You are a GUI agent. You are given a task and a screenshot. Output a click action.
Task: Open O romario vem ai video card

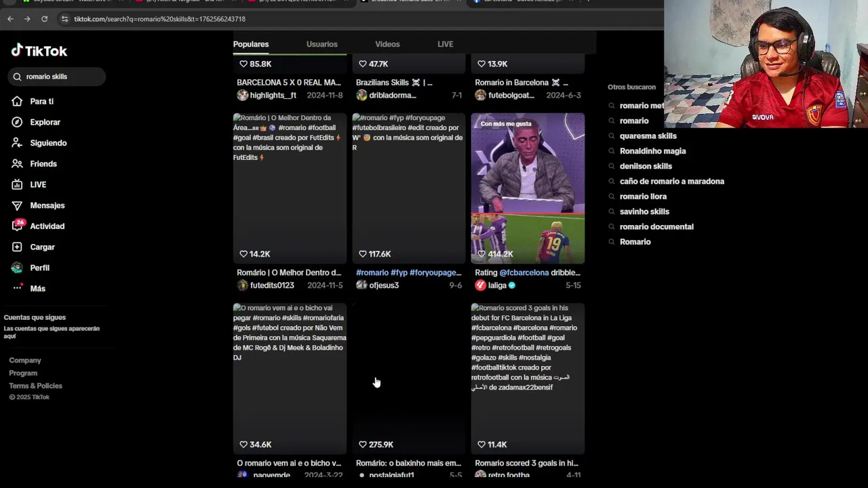tap(290, 379)
